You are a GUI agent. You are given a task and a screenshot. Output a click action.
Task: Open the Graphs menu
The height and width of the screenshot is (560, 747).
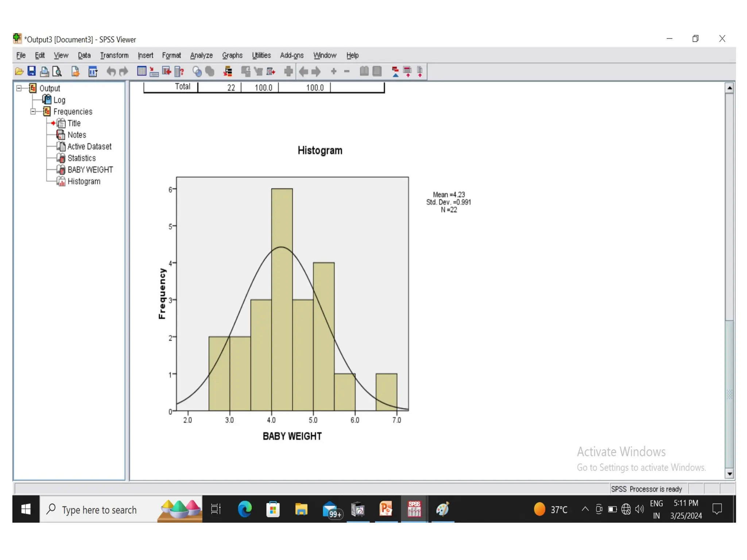pyautogui.click(x=232, y=55)
